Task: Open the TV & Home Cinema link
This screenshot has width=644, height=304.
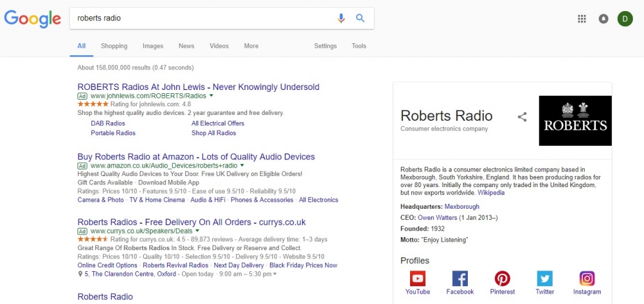Action: coord(157,200)
